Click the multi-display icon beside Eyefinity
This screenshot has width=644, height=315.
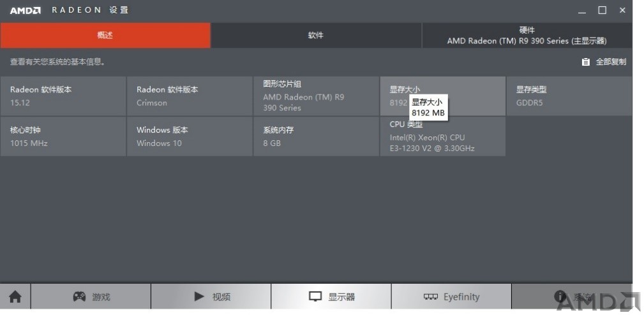coord(430,297)
